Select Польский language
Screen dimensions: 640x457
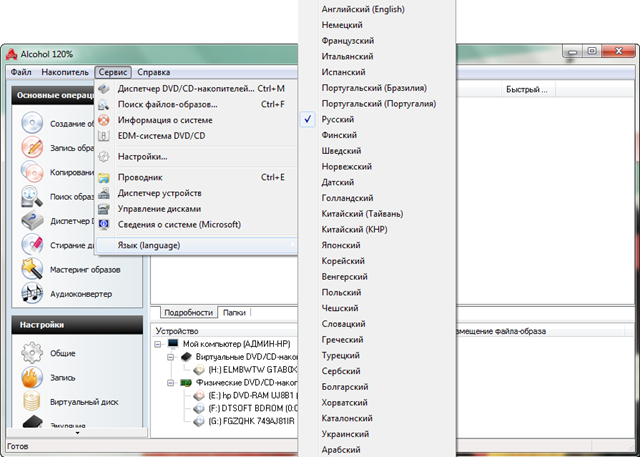pyautogui.click(x=377, y=292)
